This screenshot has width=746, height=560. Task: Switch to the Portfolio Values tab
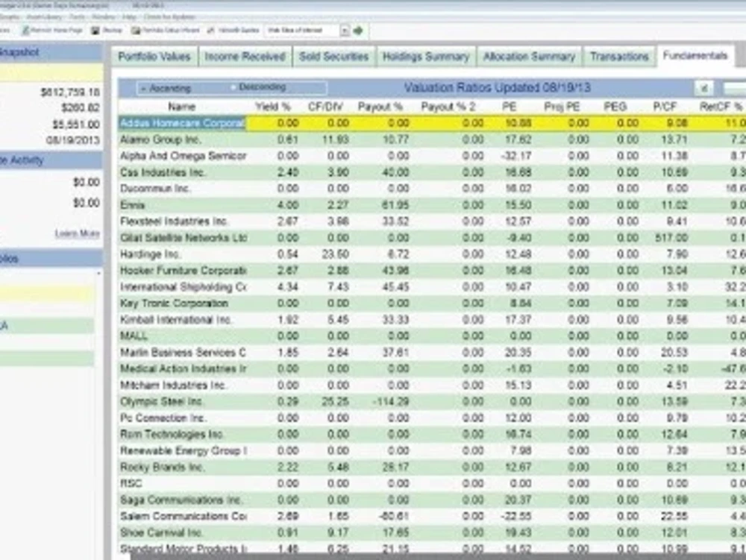pyautogui.click(x=154, y=57)
